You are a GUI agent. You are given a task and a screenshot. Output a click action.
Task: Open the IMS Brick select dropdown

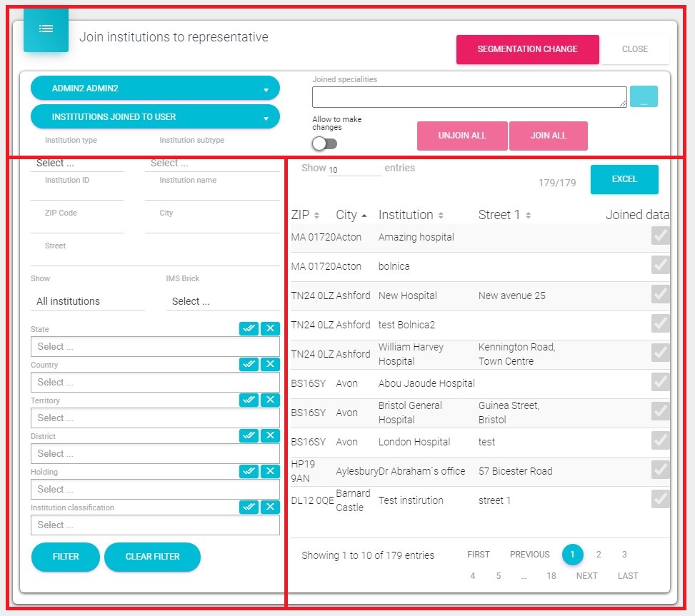coord(221,301)
